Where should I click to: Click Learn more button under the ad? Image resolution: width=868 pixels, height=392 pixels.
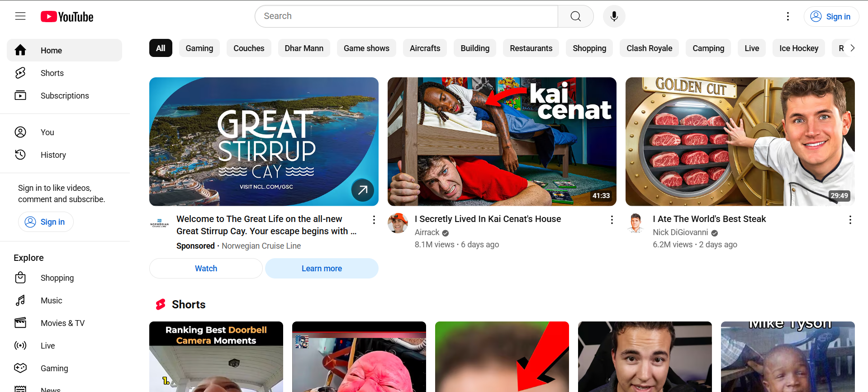[322, 268]
